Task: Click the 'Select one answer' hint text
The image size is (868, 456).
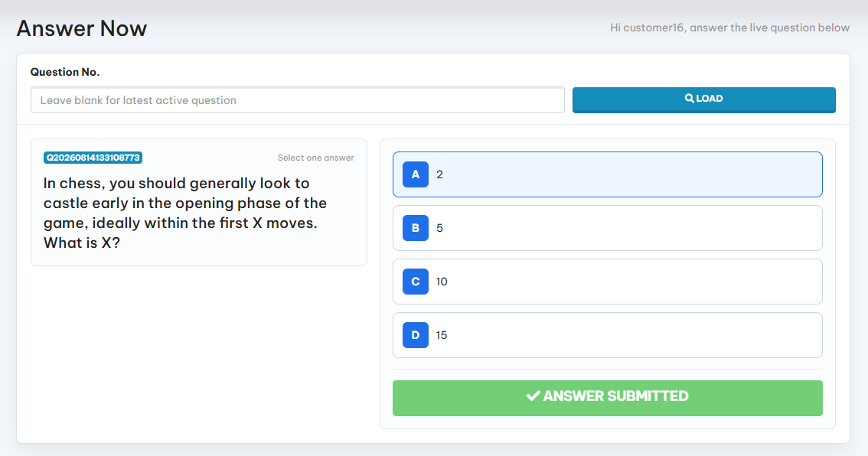Action: (315, 158)
